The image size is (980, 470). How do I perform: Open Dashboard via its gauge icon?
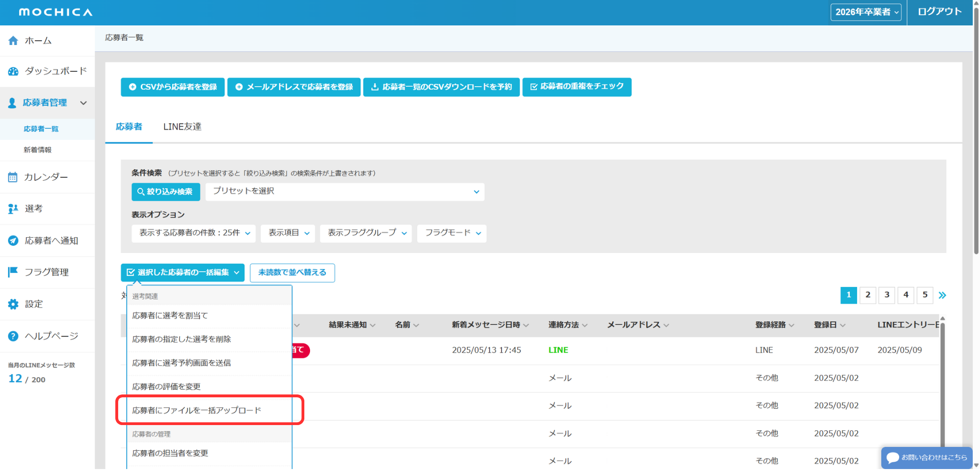pos(13,71)
